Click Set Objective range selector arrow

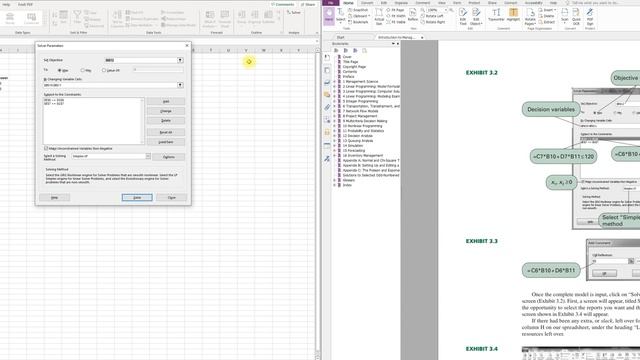click(x=180, y=60)
